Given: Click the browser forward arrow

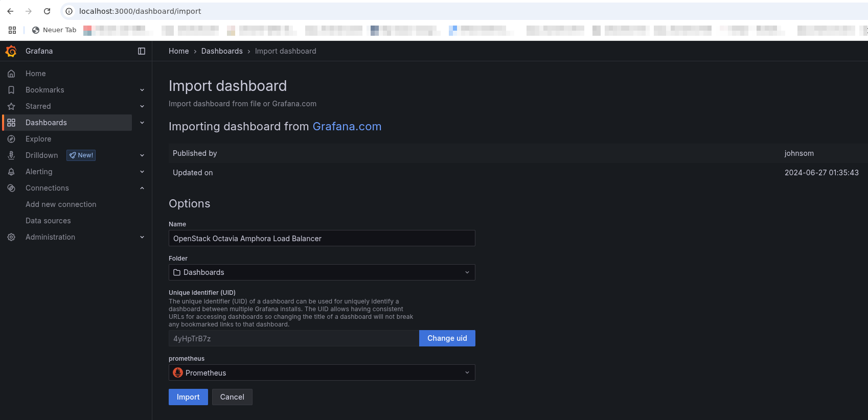Looking at the screenshot, I should pyautogui.click(x=29, y=11).
